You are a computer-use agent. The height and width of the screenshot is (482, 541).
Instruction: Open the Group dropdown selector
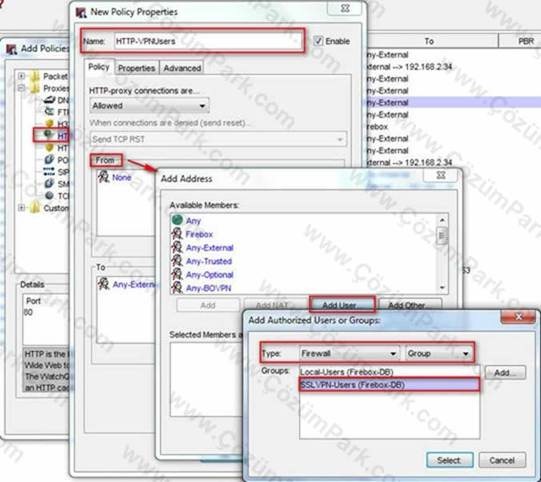pyautogui.click(x=439, y=353)
